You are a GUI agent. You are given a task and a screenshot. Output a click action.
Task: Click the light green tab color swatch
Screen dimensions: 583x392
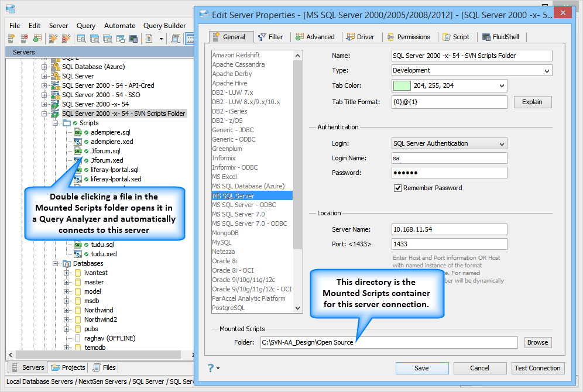pos(402,85)
